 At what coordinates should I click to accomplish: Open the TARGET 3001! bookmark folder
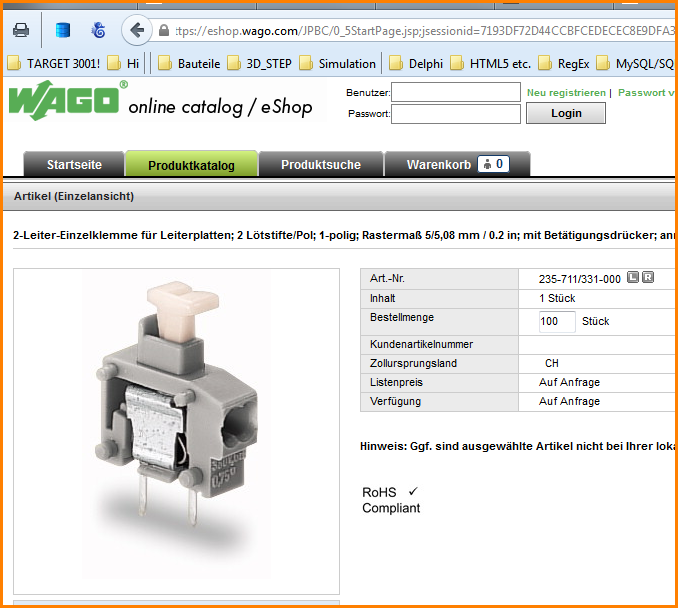[54, 64]
